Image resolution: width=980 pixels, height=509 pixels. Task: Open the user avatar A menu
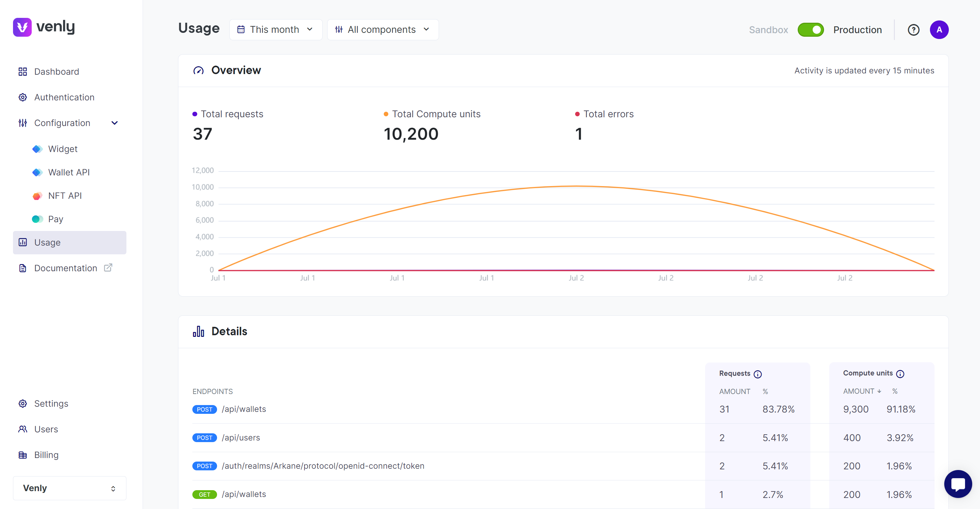939,30
